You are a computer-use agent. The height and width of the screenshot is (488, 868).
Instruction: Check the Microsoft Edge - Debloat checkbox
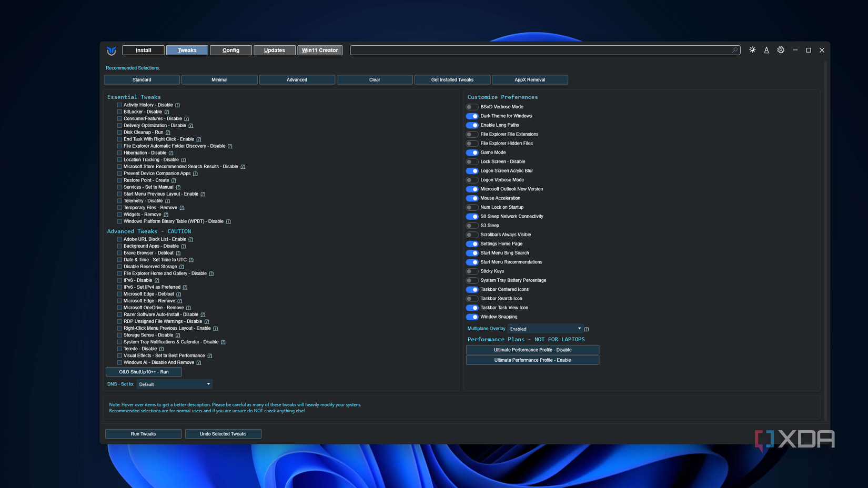[119, 294]
